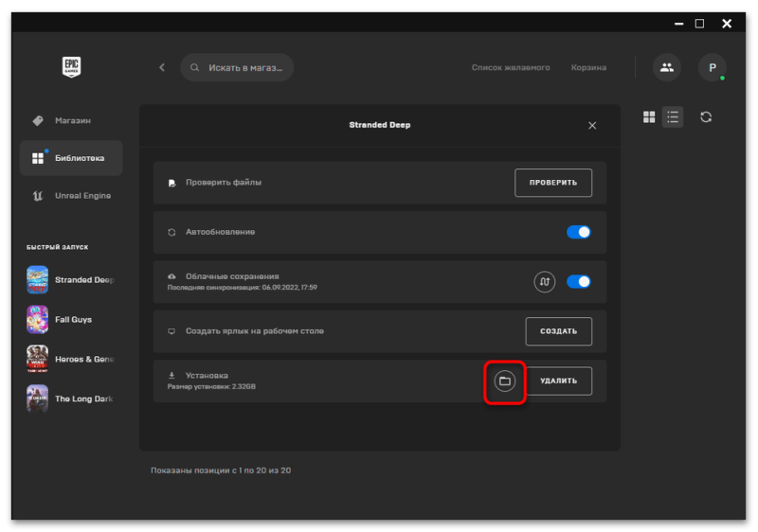Open Корзина link
758x532 pixels.
(x=588, y=67)
